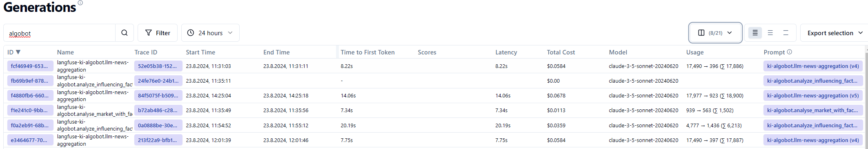This screenshot has width=868, height=149.
Task: Click the ID column sort arrow
Action: pos(18,52)
